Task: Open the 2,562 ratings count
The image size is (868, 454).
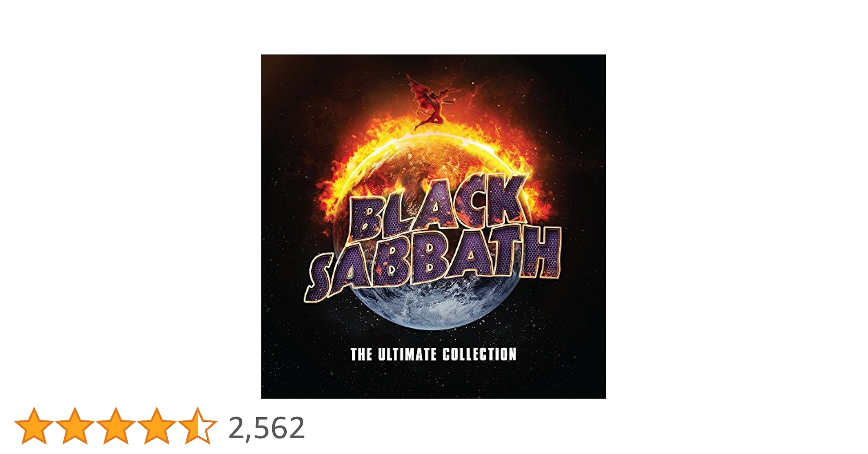Action: (266, 428)
